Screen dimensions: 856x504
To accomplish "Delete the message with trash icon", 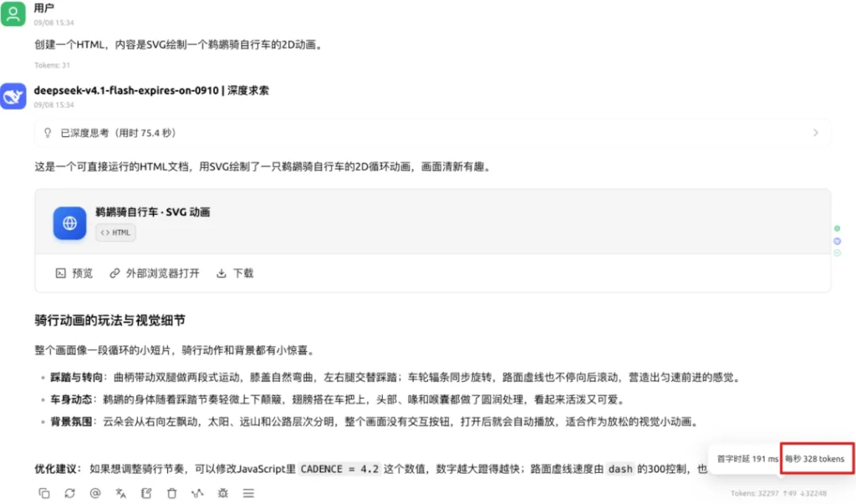I will coord(171,493).
